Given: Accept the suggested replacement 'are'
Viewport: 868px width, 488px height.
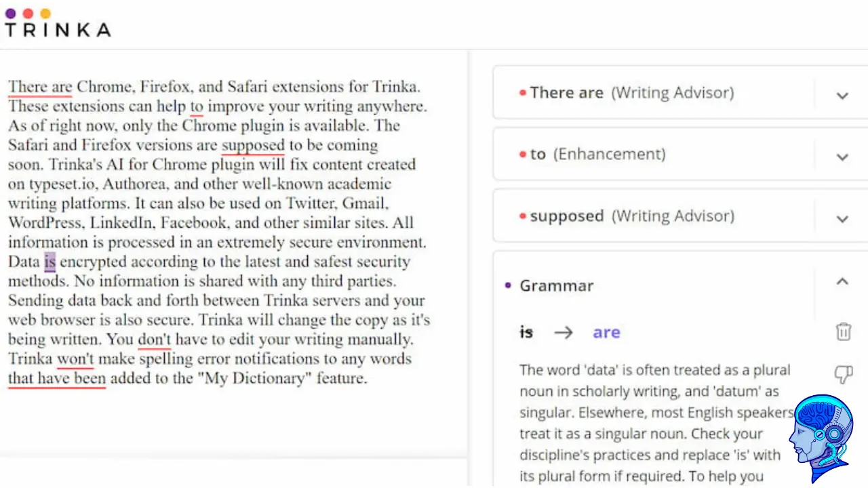Looking at the screenshot, I should click(606, 332).
